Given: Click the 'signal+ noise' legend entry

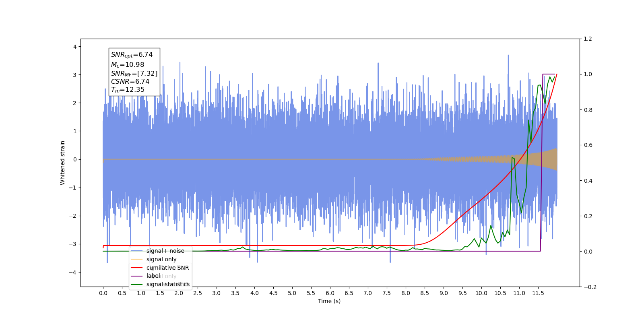Looking at the screenshot, I should 165,251.
